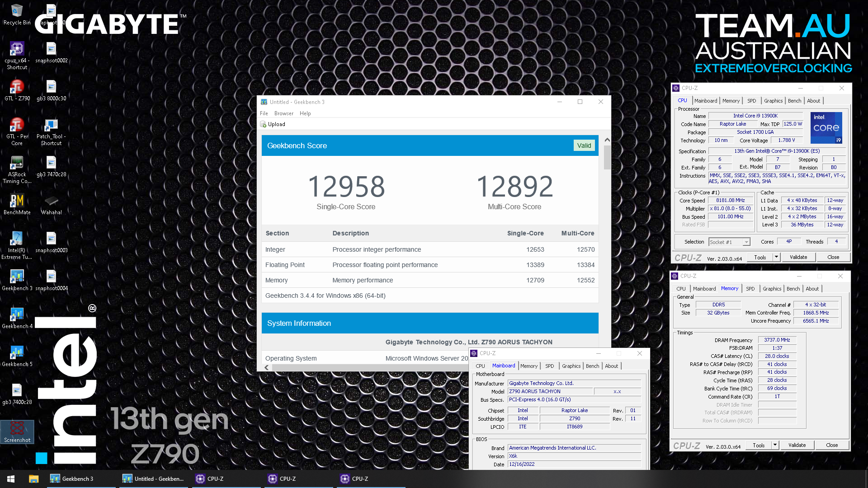
Task: Open Graphics tab in top CPU-Z window
Action: [x=773, y=101]
